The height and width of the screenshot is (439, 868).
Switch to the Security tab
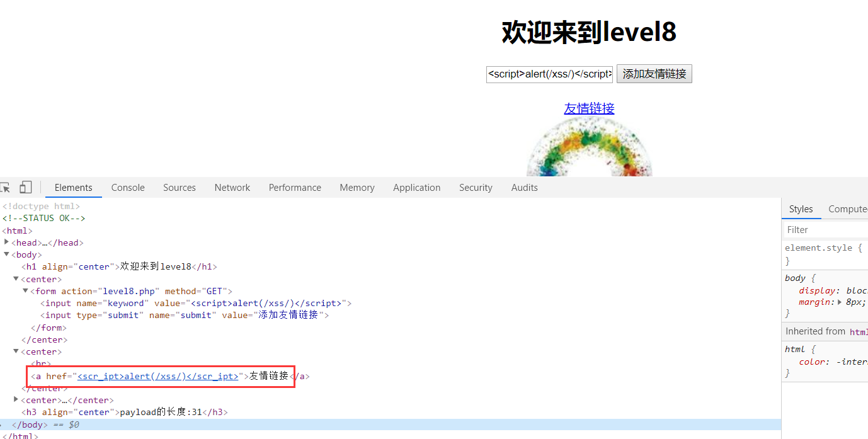[476, 188]
